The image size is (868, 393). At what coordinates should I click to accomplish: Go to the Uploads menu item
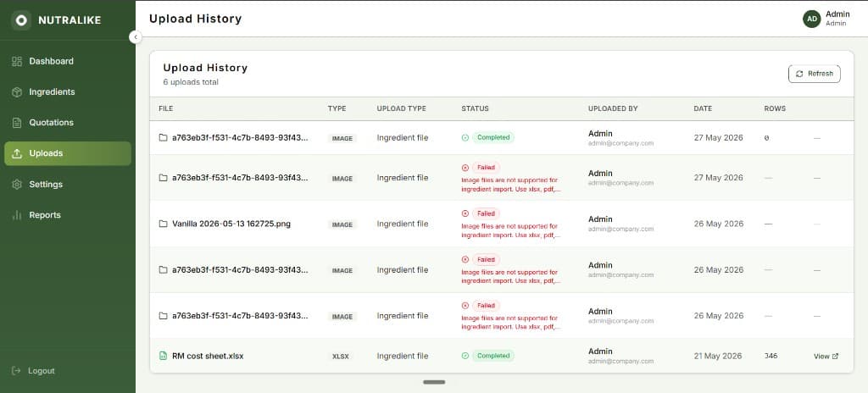click(x=68, y=153)
